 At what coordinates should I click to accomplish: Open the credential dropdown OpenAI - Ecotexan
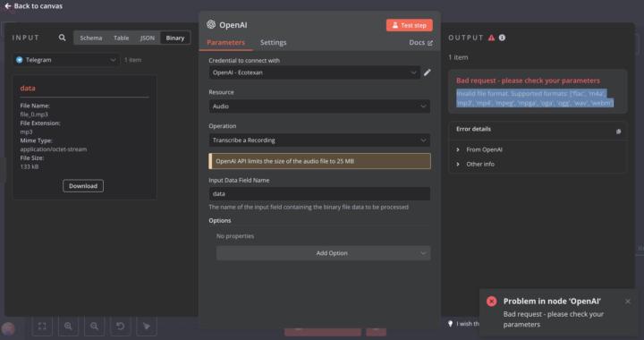(314, 72)
